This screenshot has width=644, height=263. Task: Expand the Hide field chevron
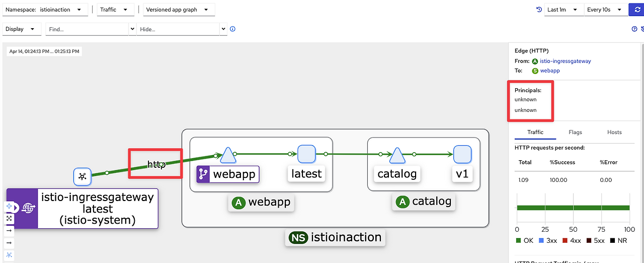(x=224, y=29)
